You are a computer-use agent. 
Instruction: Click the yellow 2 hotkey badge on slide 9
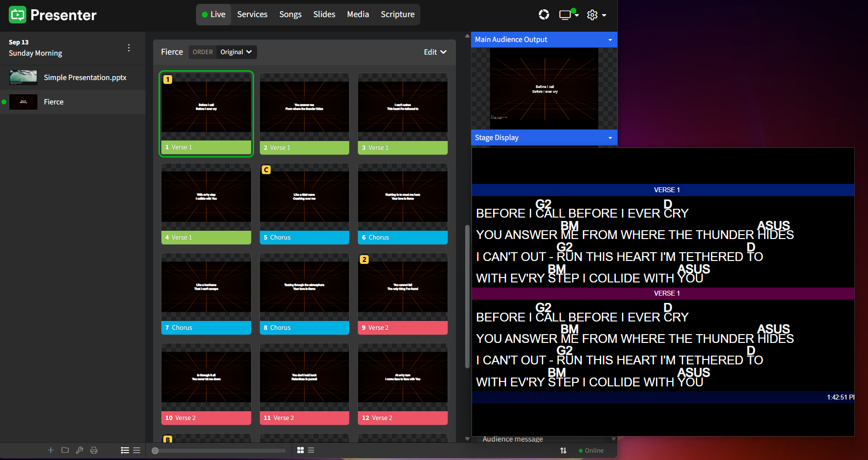[x=364, y=260]
